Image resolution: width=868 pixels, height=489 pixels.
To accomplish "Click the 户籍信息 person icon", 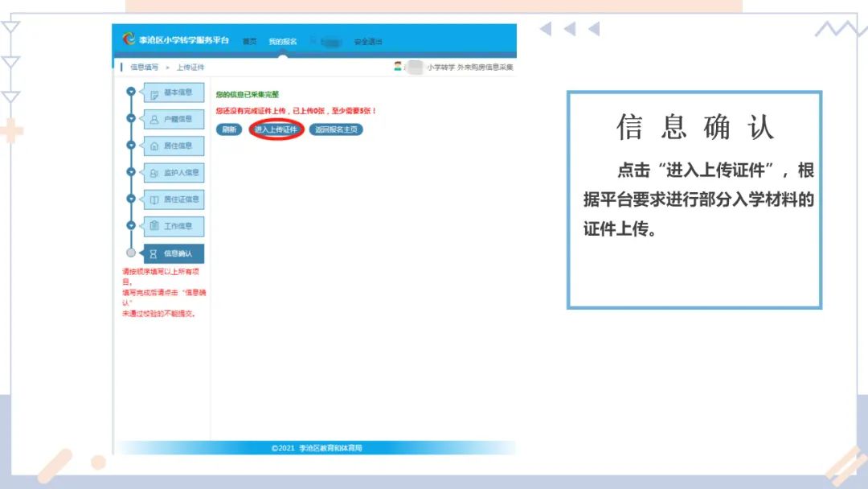I will pyautogui.click(x=153, y=119).
